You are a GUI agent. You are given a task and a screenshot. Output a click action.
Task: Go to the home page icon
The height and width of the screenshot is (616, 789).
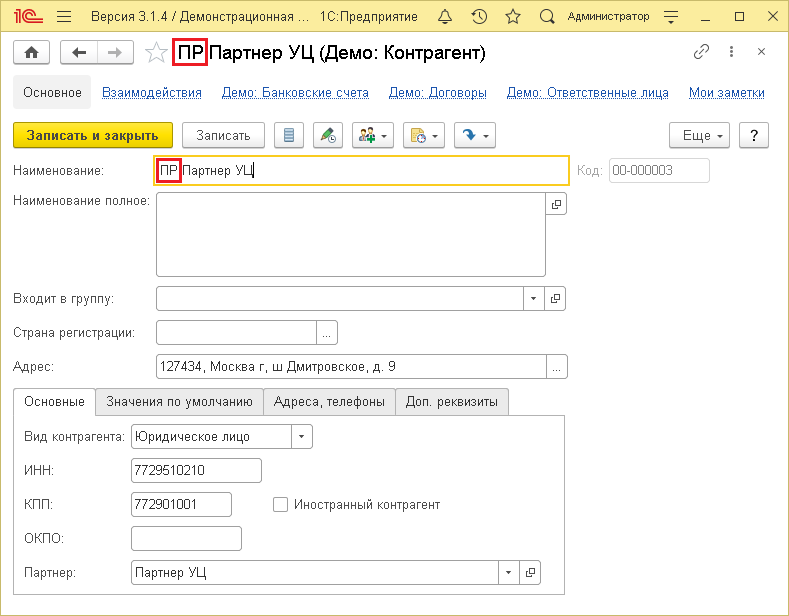click(31, 52)
